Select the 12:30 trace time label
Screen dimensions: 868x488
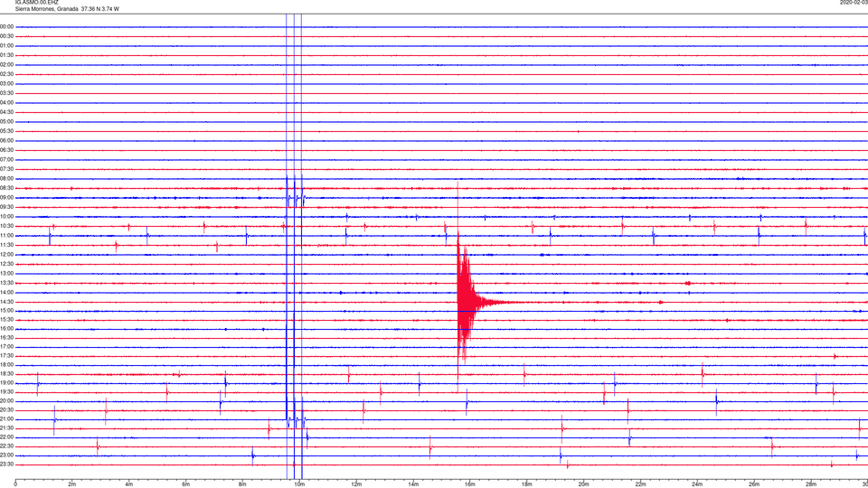click(6, 264)
